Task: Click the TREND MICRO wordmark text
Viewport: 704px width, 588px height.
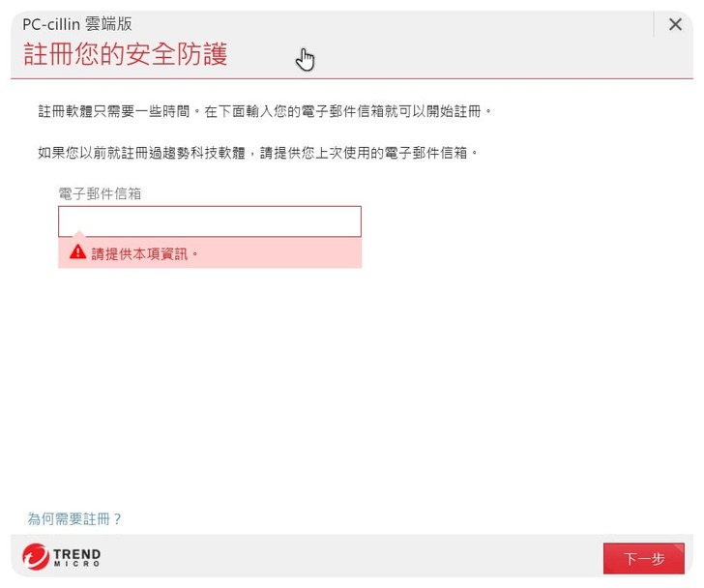Action: tap(76, 557)
